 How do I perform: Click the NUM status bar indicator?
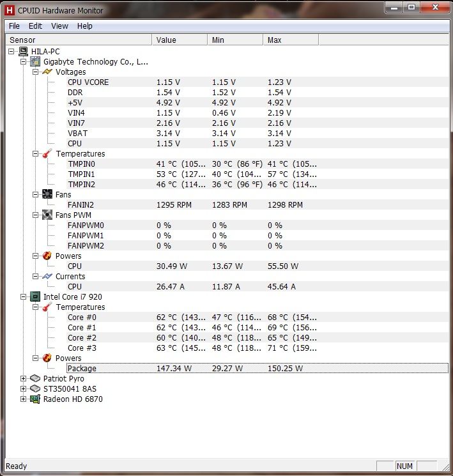coord(404,466)
